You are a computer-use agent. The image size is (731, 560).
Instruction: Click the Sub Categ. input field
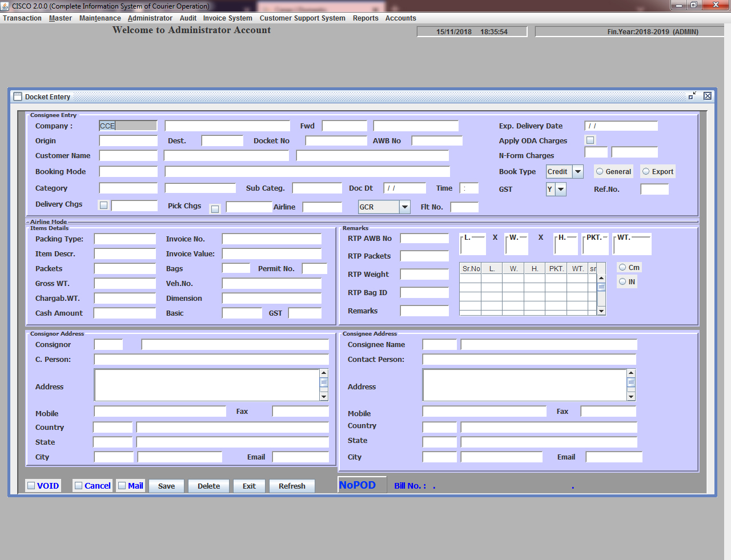pos(317,188)
